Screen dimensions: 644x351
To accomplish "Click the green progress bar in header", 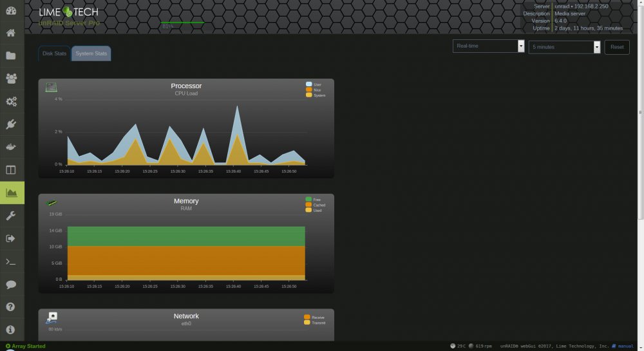I will coord(182,23).
